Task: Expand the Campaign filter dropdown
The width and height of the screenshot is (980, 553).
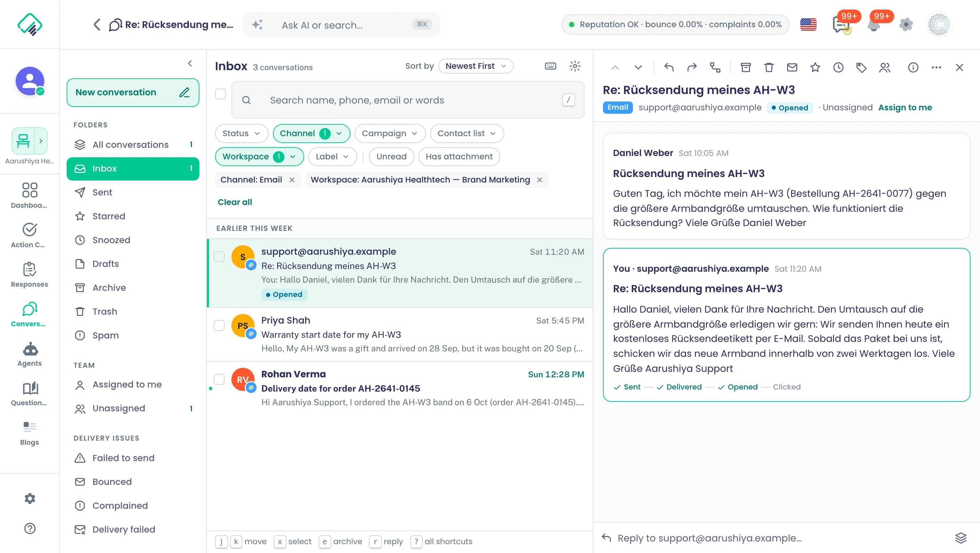Action: click(x=390, y=133)
